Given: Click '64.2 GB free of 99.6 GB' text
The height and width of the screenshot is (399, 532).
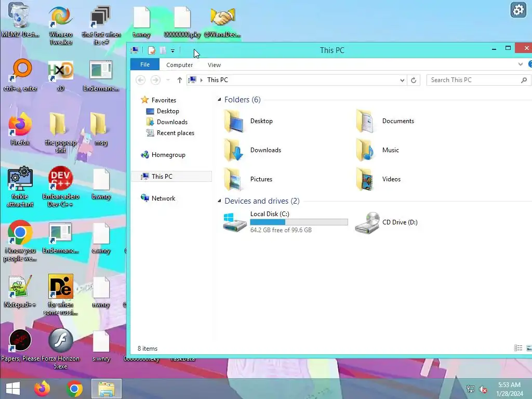Looking at the screenshot, I should coord(281,230).
